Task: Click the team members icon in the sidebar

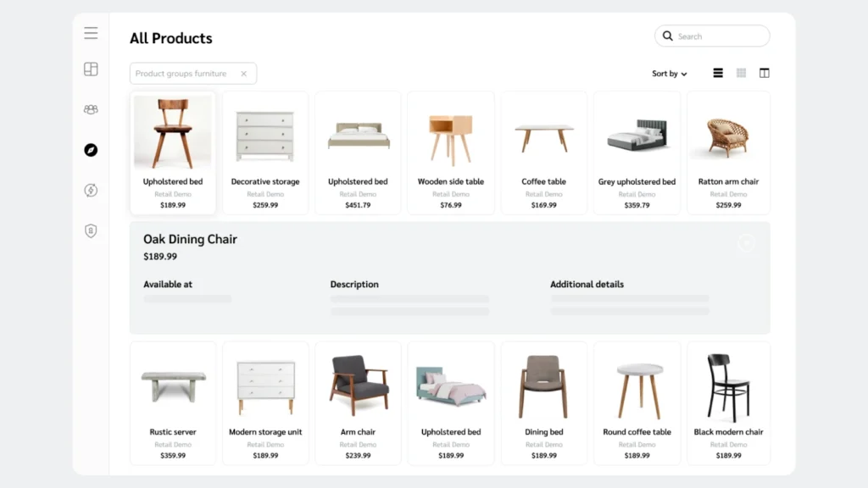Action: (91, 109)
